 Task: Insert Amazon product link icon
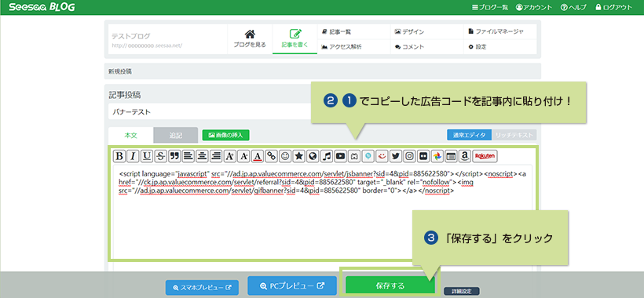coord(465,156)
